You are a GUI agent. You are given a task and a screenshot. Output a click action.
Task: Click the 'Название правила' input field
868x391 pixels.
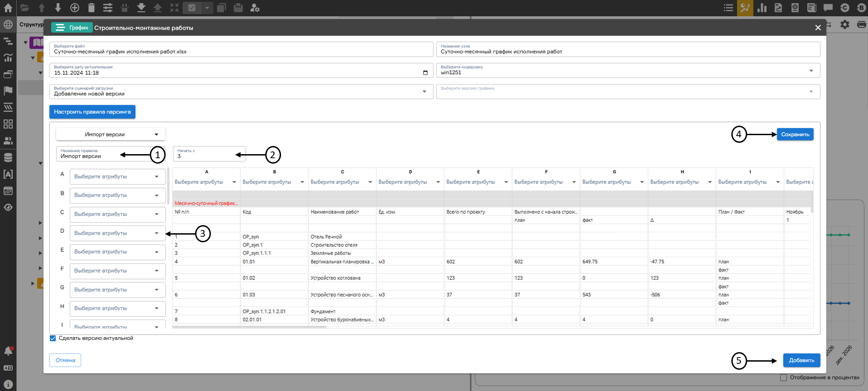coord(111,154)
